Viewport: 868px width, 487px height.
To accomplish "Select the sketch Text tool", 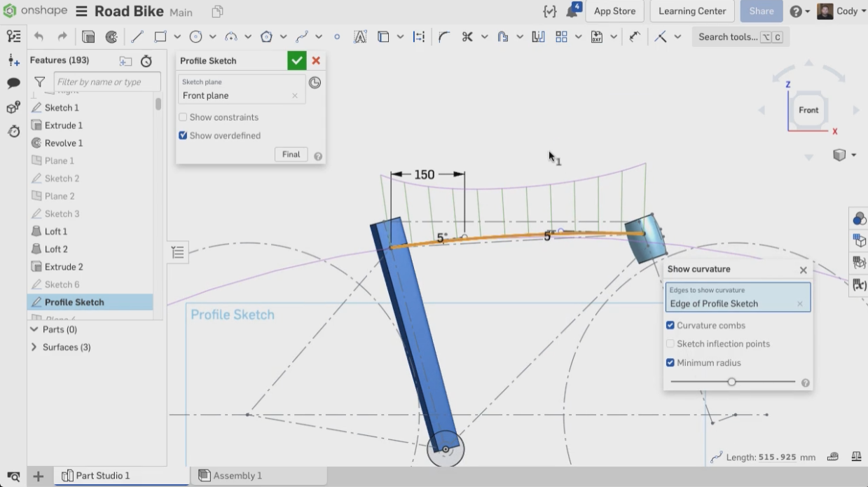I will click(x=360, y=37).
